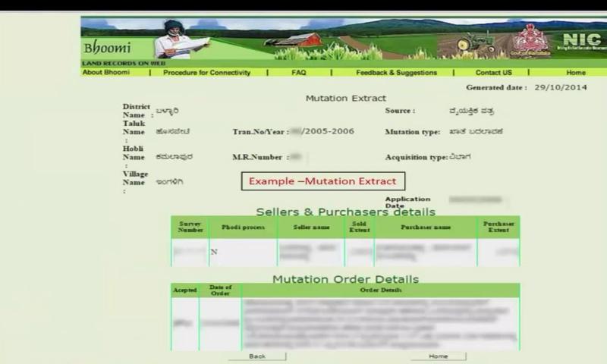Click the Seller name column header
This screenshot has height=364, width=607.
(311, 227)
